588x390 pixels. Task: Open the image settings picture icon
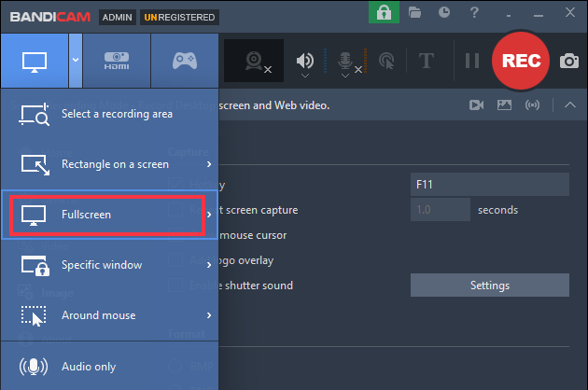point(504,105)
